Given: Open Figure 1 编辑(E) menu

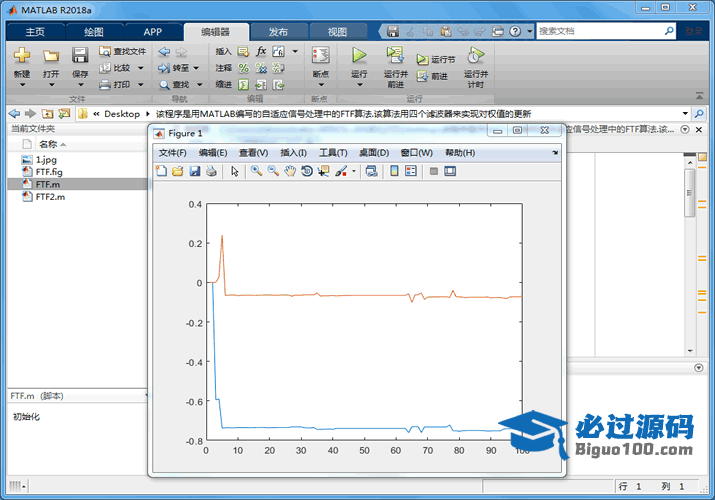Looking at the screenshot, I should (213, 153).
